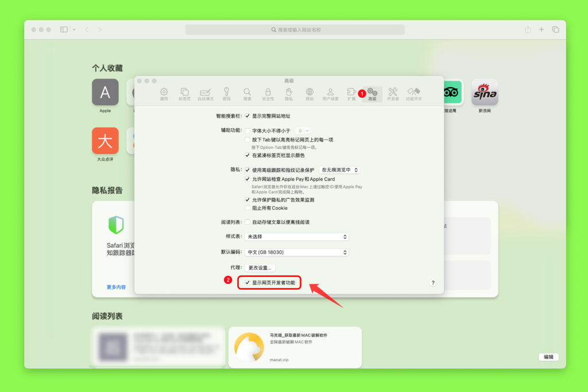
Task: Open the macat.vip reading list item
Action: pyautogui.click(x=295, y=347)
